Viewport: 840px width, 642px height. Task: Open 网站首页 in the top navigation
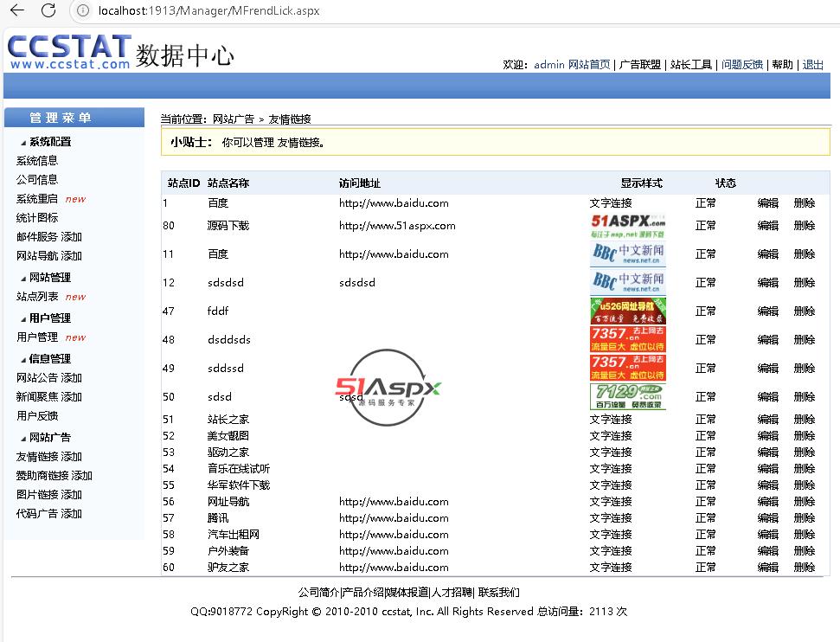pos(588,65)
